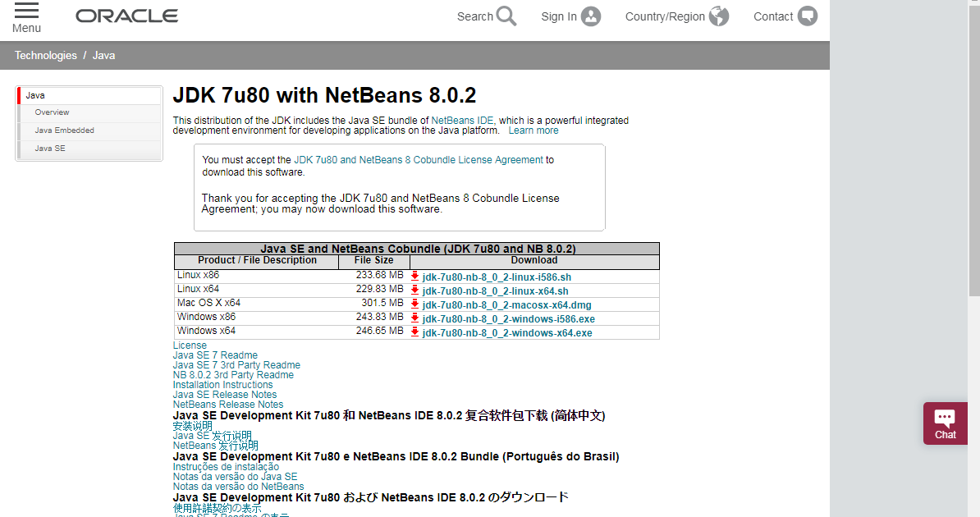The image size is (980, 517).
Task: Click the File Size column header
Action: (x=373, y=261)
